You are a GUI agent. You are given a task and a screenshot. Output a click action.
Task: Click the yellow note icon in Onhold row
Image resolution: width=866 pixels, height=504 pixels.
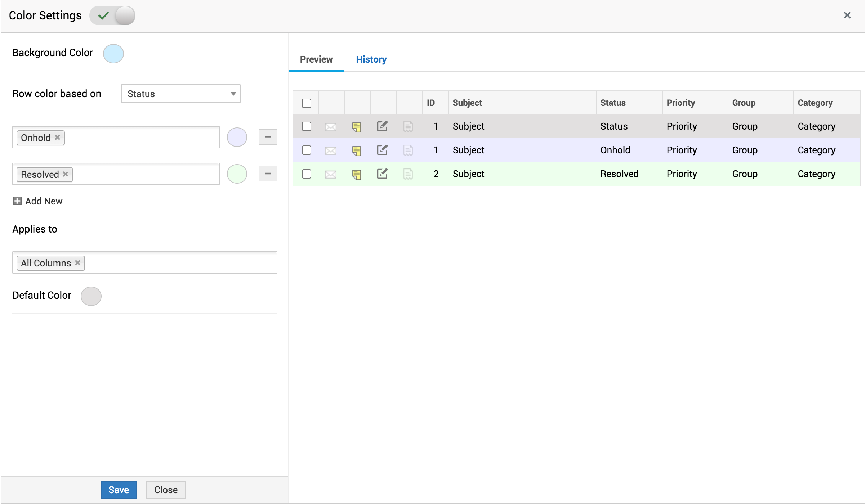click(357, 150)
